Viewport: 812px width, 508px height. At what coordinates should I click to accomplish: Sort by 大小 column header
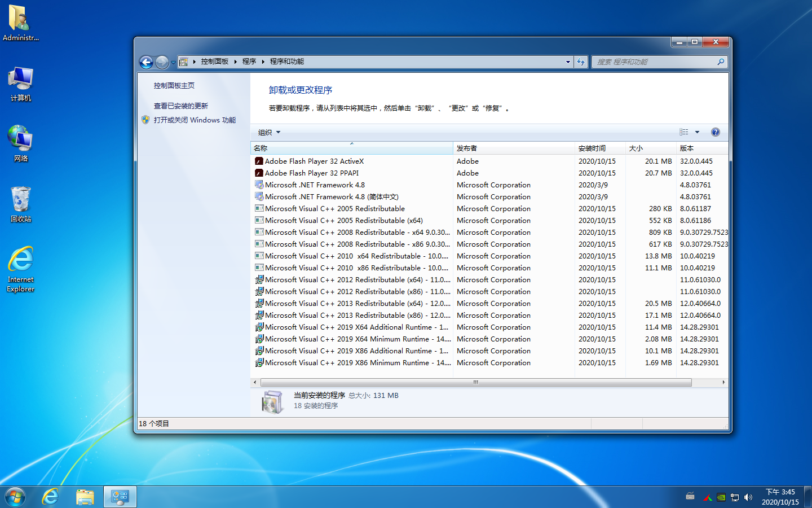pos(651,148)
